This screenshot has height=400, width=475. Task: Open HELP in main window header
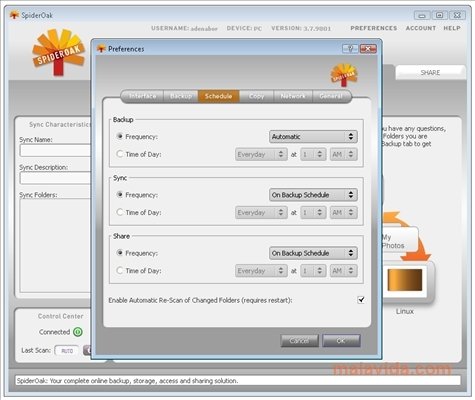(452, 28)
